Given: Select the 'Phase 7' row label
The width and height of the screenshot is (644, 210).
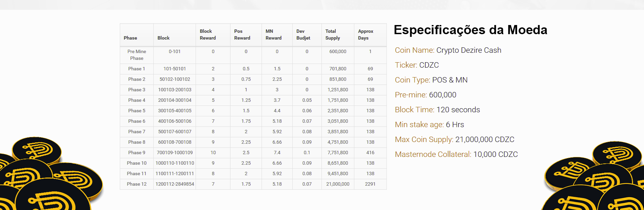Looking at the screenshot, I should [137, 132].
